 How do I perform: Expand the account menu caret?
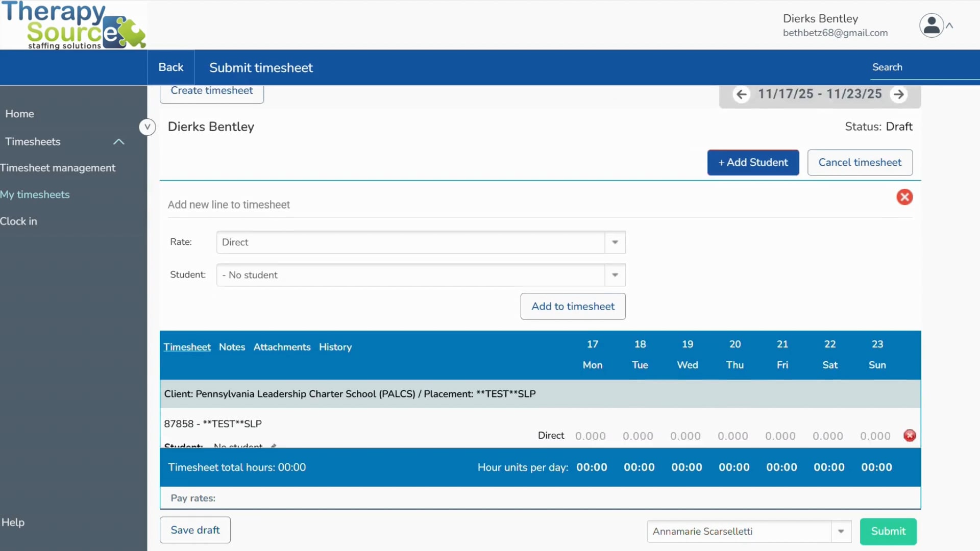coord(950,26)
